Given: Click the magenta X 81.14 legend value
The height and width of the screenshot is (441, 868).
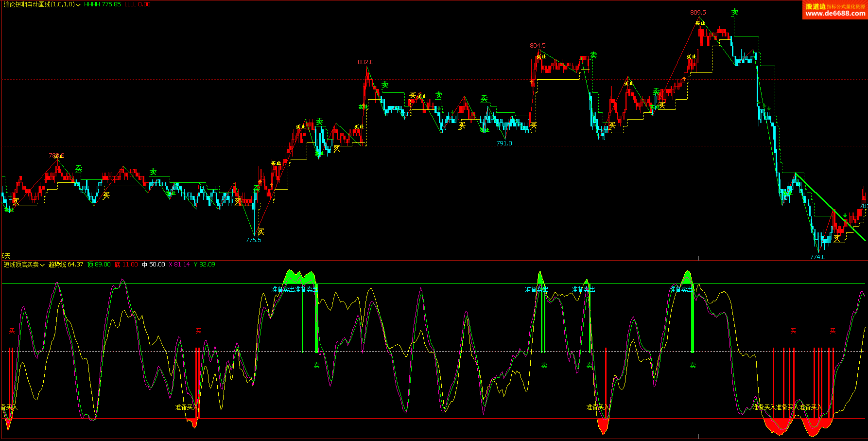Looking at the screenshot, I should click(179, 265).
